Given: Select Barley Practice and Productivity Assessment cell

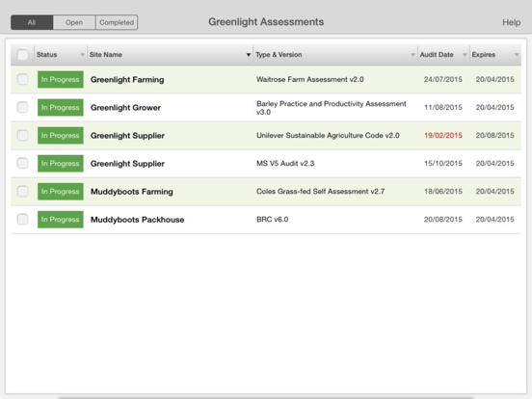Looking at the screenshot, I should [332, 108].
